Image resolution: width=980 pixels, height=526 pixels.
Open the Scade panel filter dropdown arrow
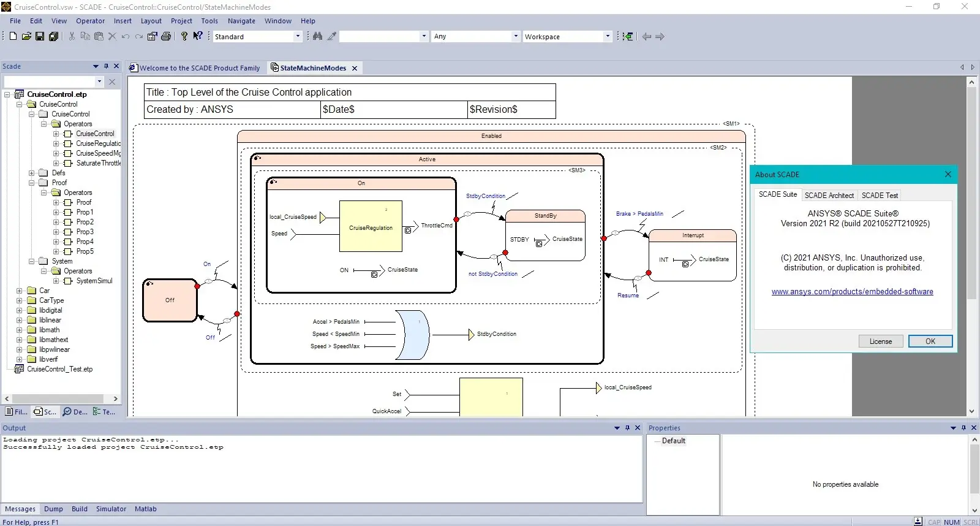pyautogui.click(x=99, y=82)
